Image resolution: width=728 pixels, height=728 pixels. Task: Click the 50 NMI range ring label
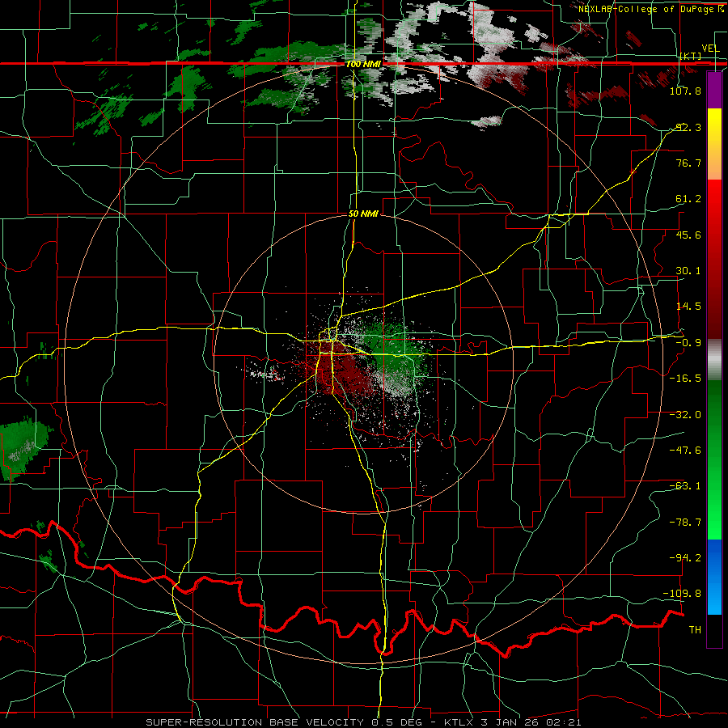[363, 214]
